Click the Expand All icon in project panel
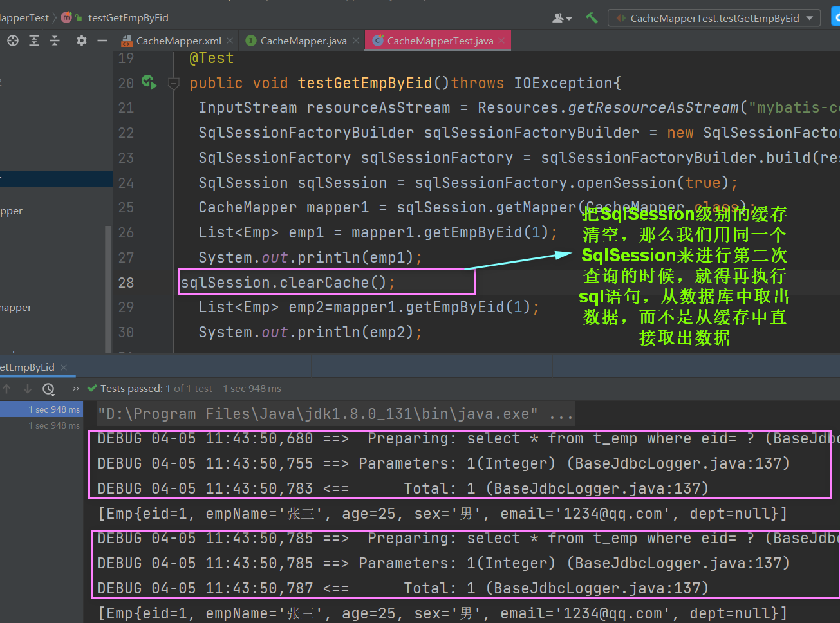Screen dimensions: 840x623 point(34,41)
